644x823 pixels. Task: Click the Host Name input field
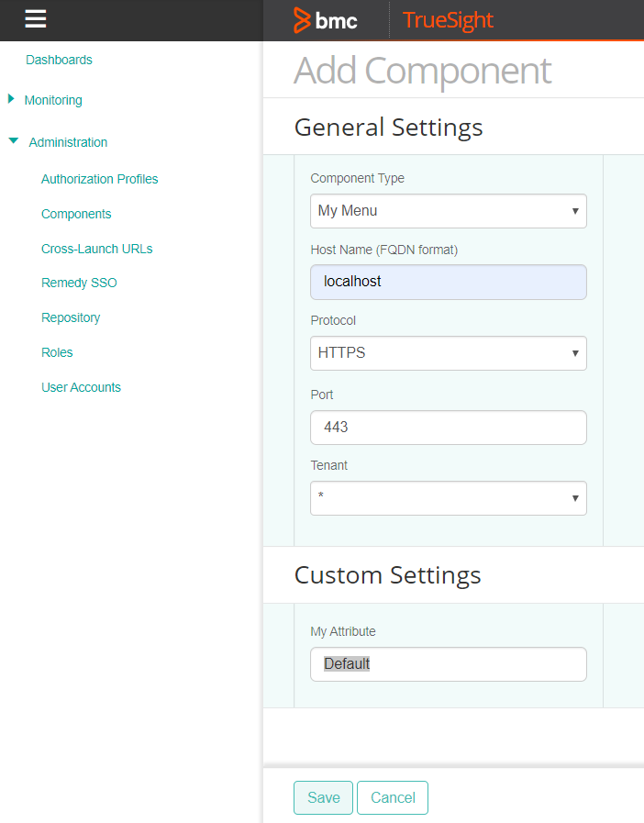449,282
